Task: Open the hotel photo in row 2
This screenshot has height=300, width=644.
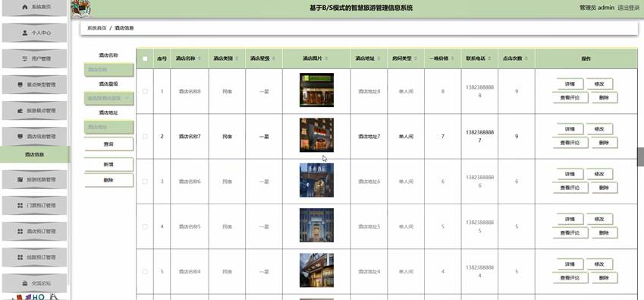Action: click(316, 135)
